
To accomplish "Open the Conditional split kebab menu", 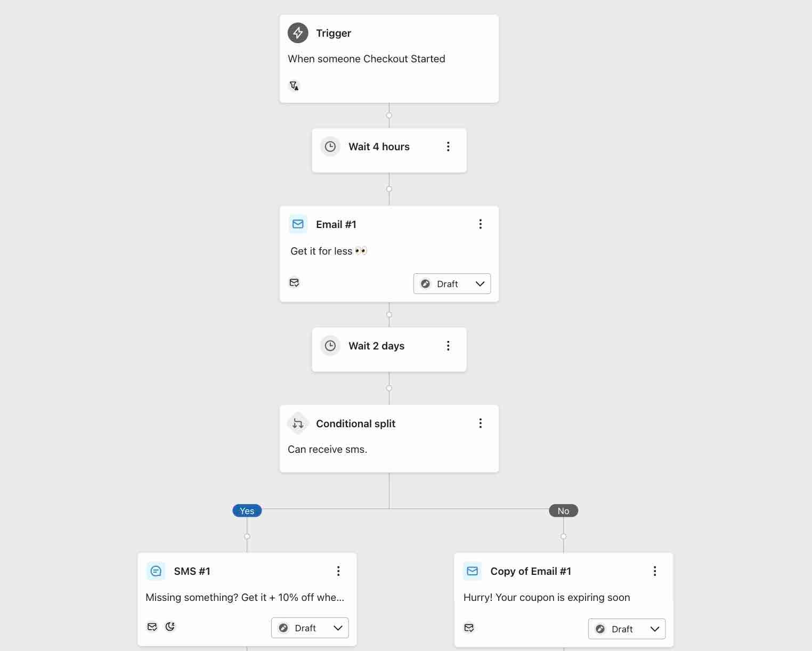I will pos(480,423).
